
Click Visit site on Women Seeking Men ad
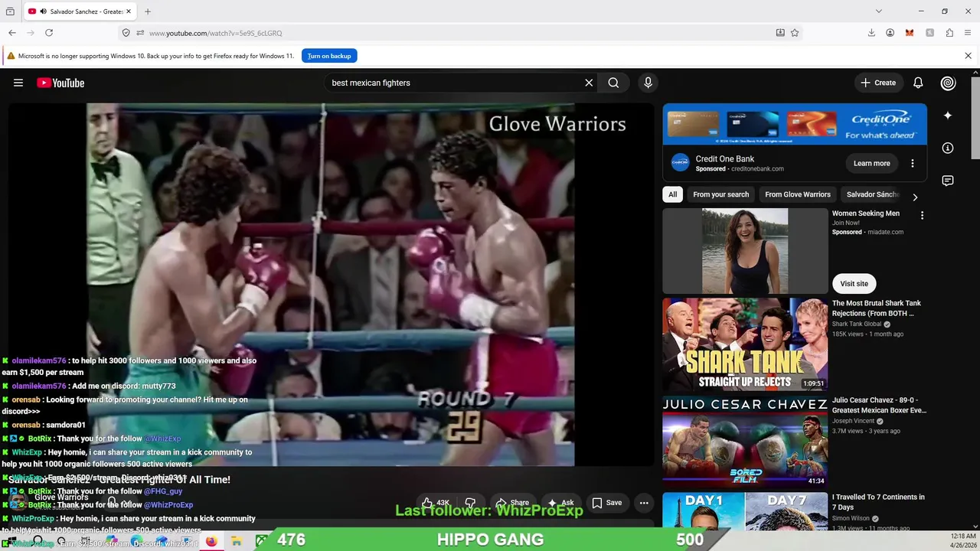pyautogui.click(x=854, y=283)
